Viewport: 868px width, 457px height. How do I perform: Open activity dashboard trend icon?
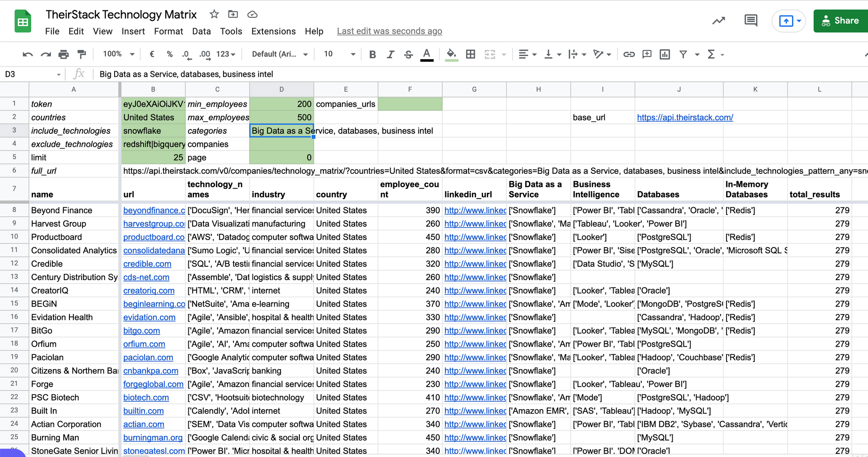pos(719,20)
